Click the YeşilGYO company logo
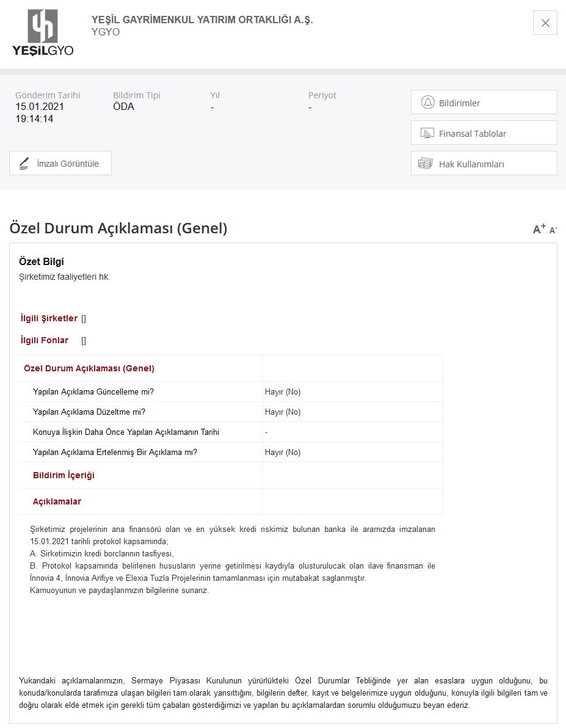The image size is (566, 728). 43,33
